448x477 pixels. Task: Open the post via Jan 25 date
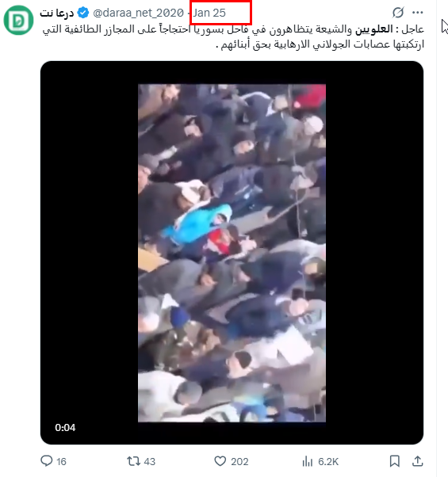tap(209, 13)
